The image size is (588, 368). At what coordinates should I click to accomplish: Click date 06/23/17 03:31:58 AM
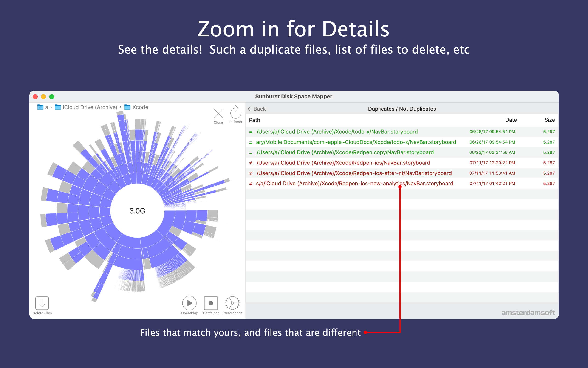492,152
